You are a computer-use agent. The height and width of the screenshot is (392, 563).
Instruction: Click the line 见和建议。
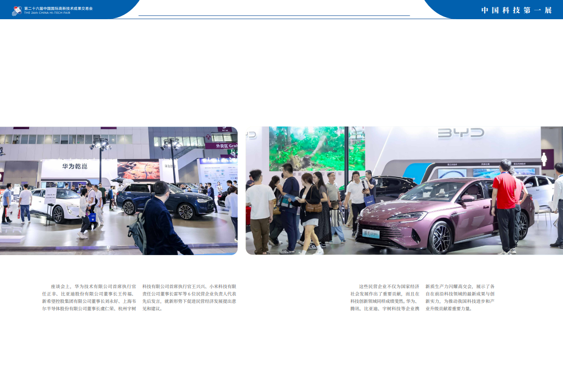pos(153,308)
